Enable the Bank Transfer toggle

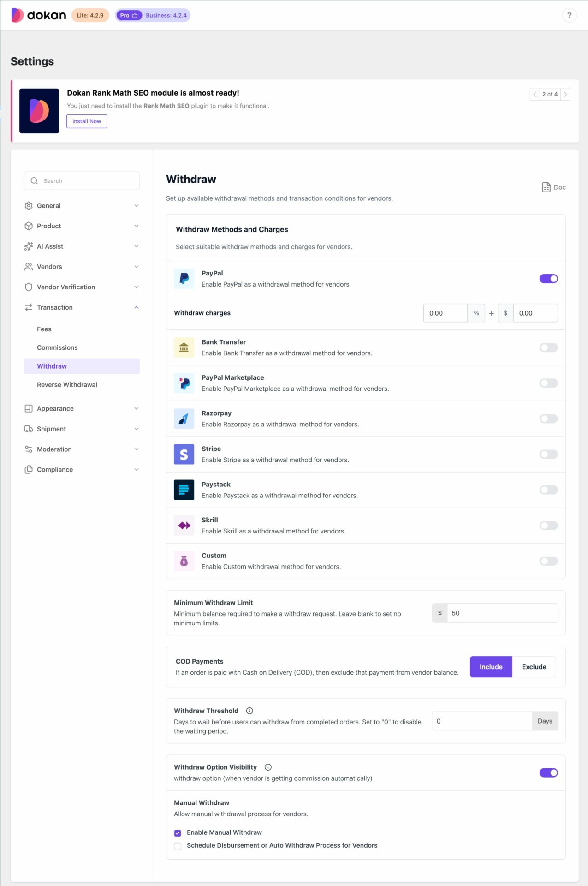[x=548, y=347]
